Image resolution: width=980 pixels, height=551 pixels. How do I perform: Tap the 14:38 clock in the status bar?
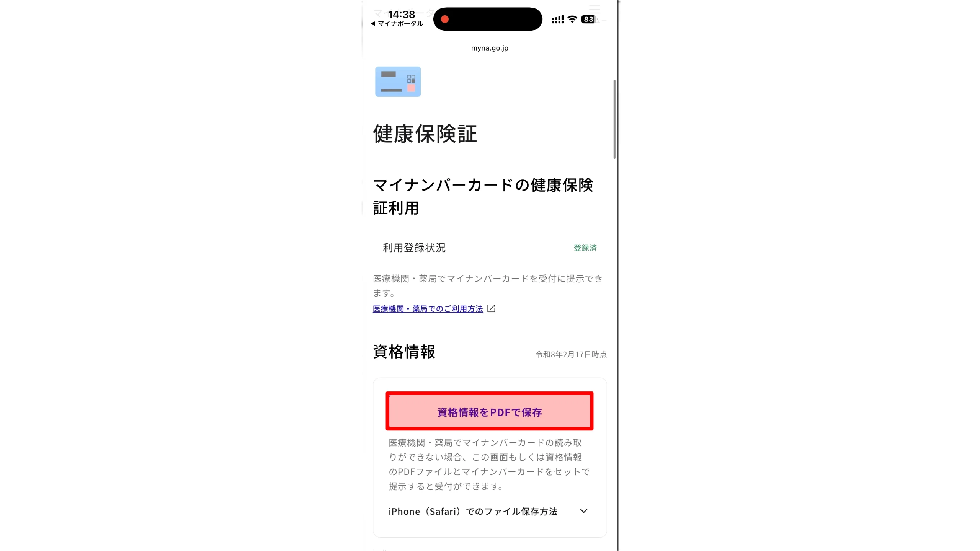tap(401, 15)
